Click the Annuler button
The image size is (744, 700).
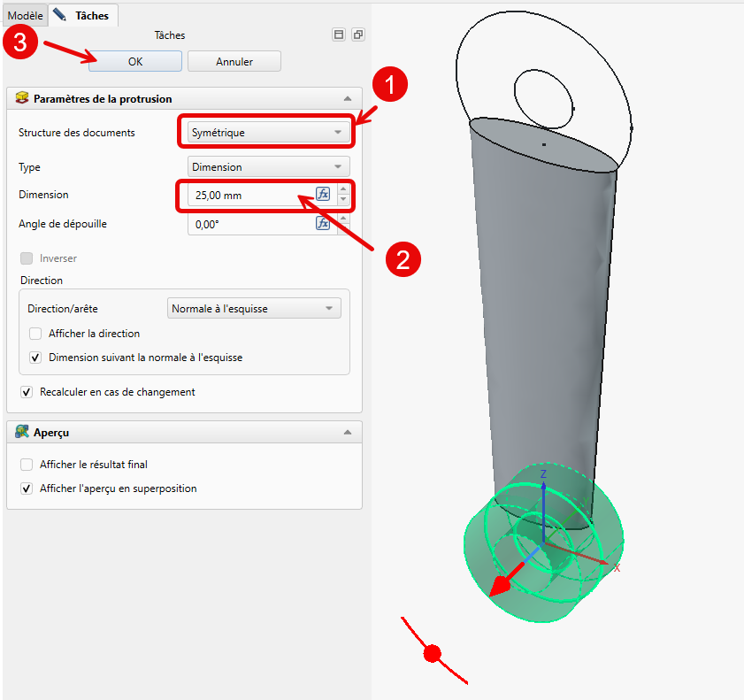tap(234, 62)
